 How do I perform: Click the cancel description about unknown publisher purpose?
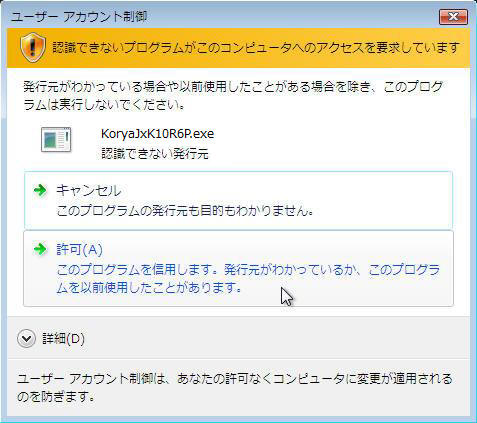185,211
